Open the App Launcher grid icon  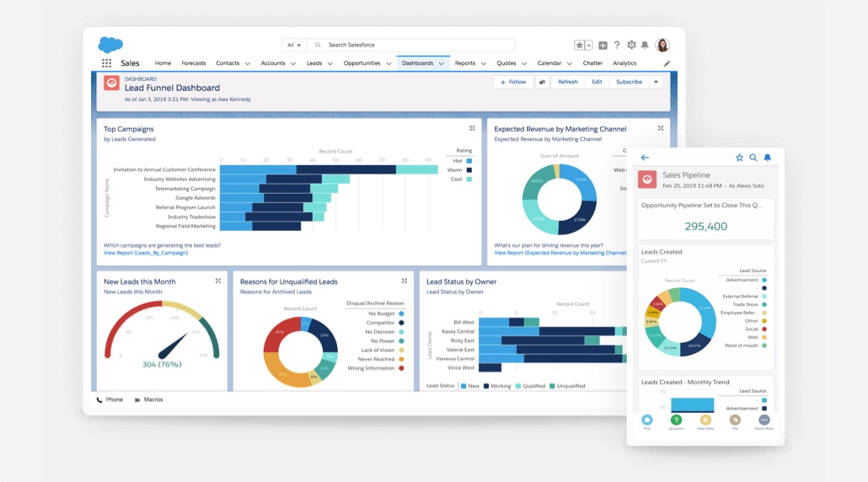106,63
